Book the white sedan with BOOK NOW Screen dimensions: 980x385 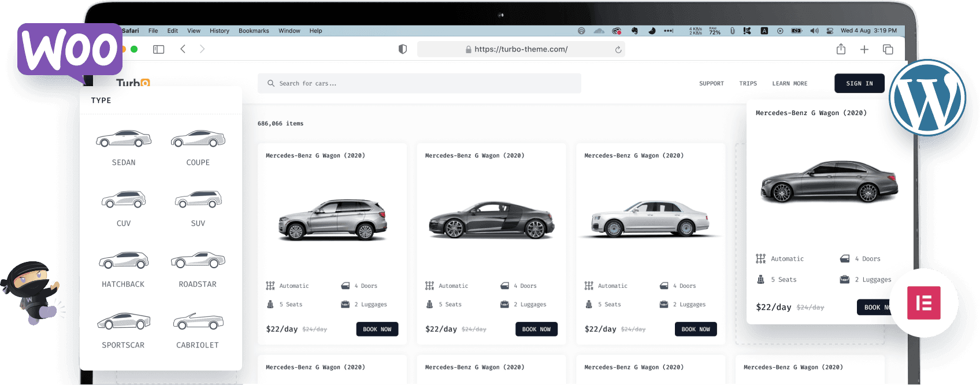[x=696, y=329]
